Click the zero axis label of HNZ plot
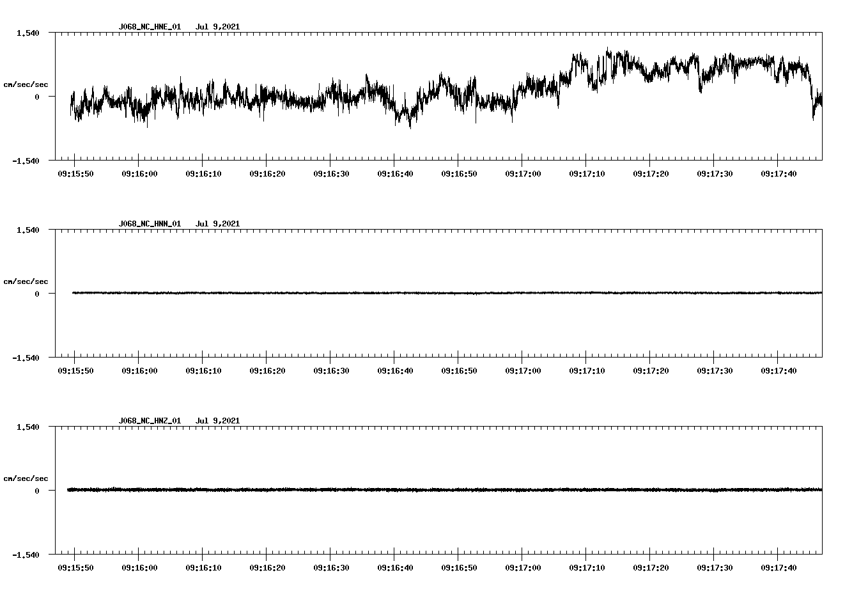The height and width of the screenshot is (591, 868). point(37,491)
